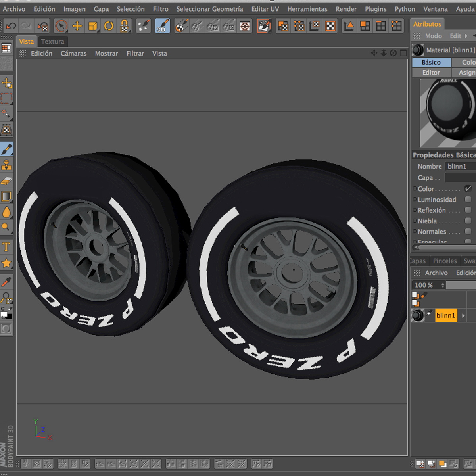Select the Clone stamp tool
476x476 pixels.
click(x=7, y=165)
